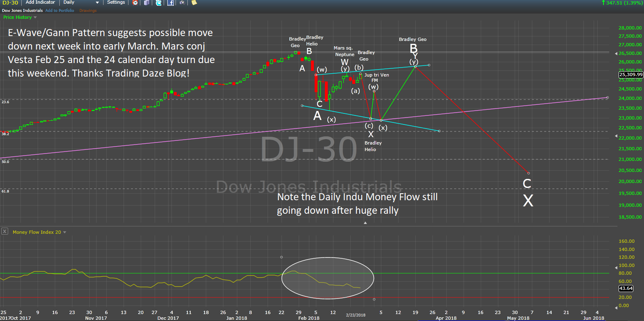Open the price alert alarm clock icon
The image size is (644, 321).
pyautogui.click(x=135, y=2)
